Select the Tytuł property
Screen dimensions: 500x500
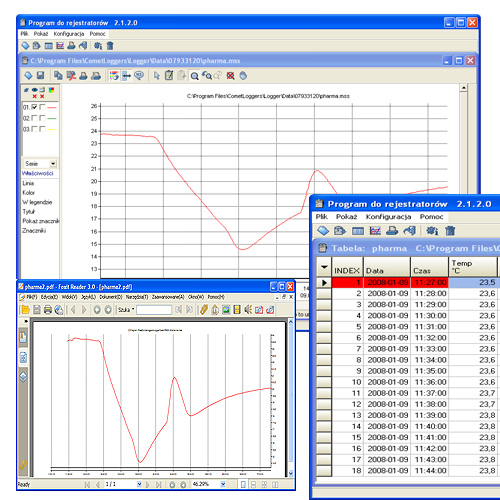[x=29, y=211]
